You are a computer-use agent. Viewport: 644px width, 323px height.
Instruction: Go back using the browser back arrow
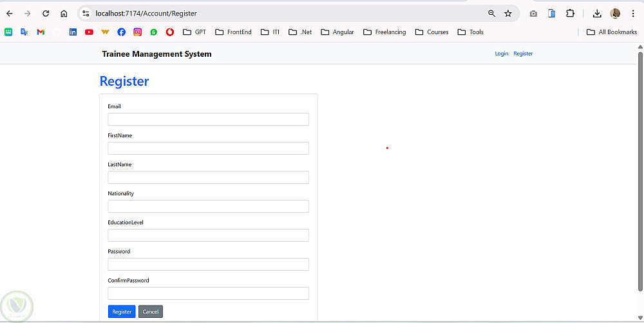(10, 14)
